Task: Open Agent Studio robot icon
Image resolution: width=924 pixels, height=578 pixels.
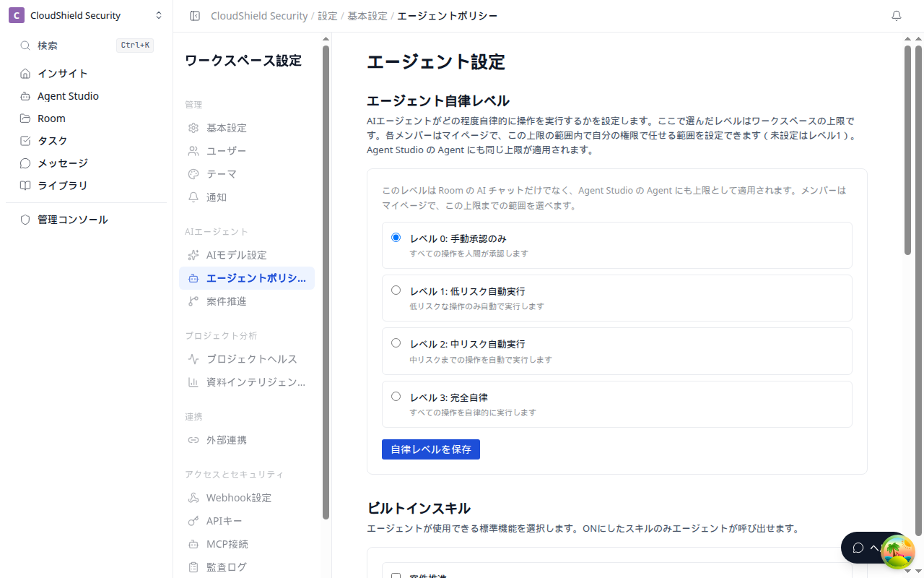Action: [x=25, y=96]
